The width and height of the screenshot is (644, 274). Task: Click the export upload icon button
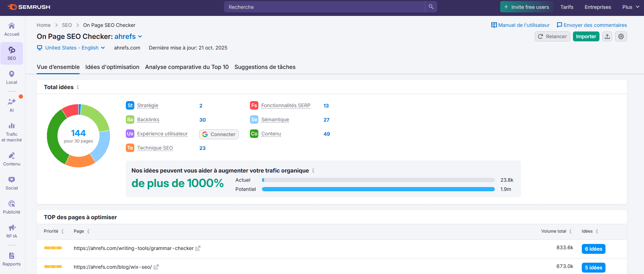point(607,36)
